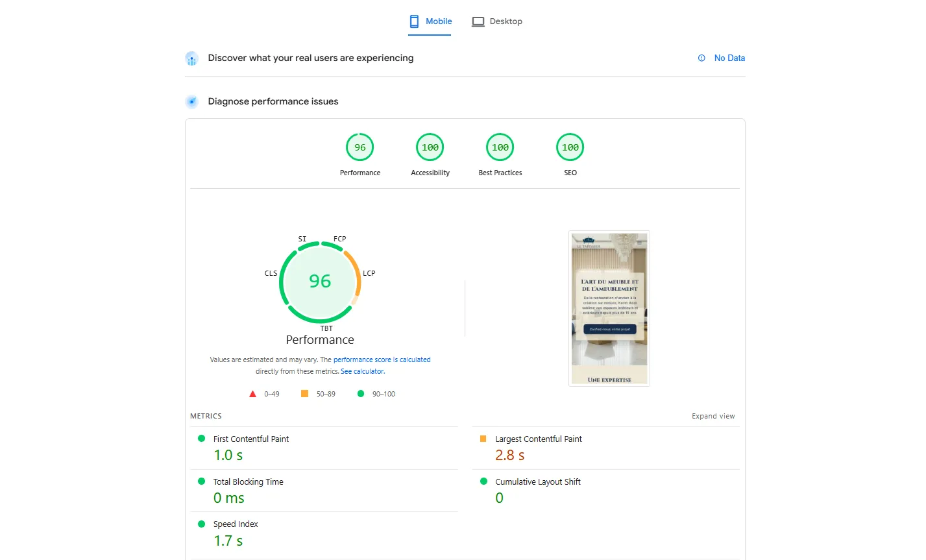This screenshot has height=560, width=926.
Task: Click the LCP segment label on the gauge
Action: (x=369, y=273)
